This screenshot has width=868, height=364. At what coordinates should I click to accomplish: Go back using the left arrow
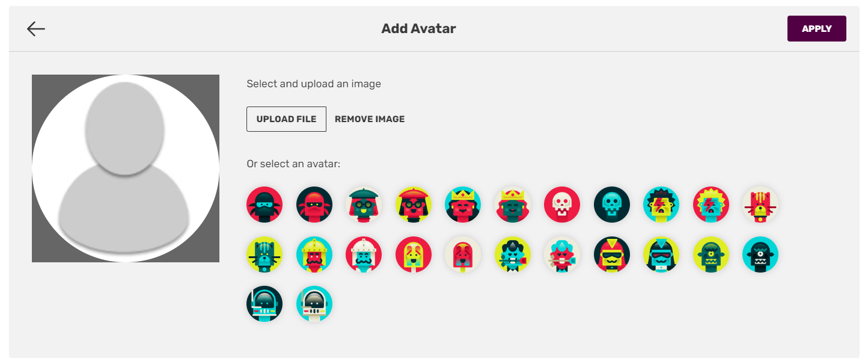tap(36, 29)
